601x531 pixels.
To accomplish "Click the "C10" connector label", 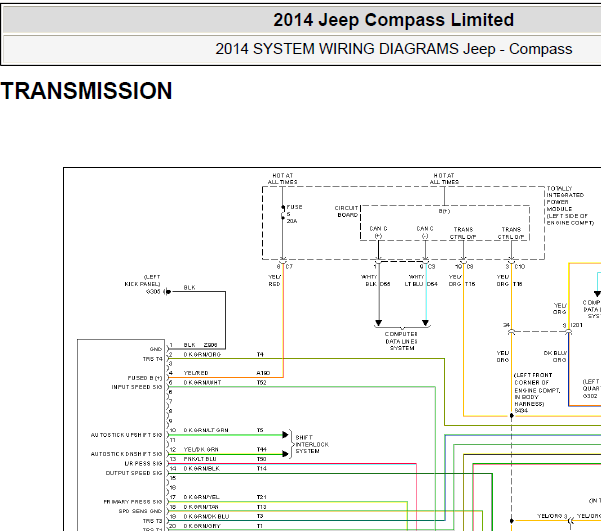I will [520, 266].
